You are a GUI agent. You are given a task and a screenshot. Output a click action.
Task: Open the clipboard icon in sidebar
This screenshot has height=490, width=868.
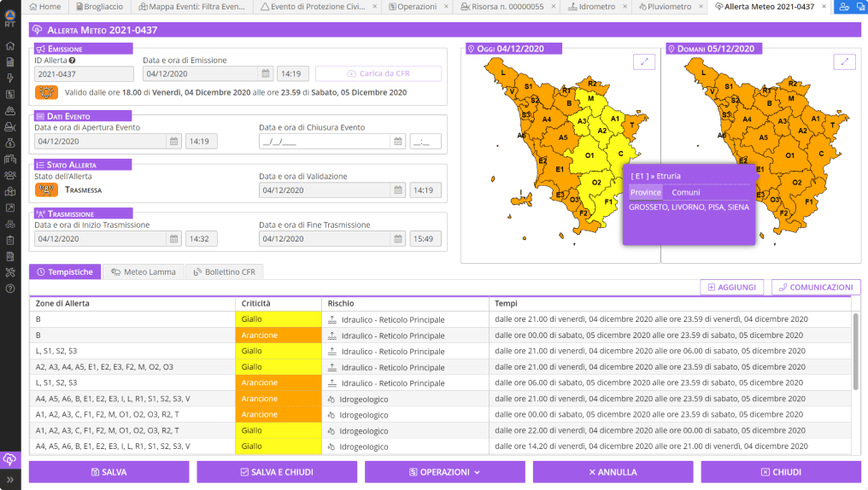pos(10,240)
